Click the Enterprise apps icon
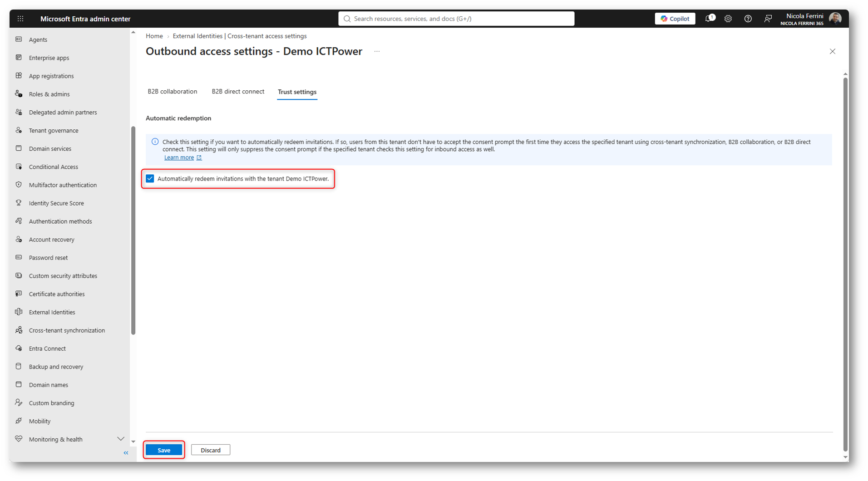Screen dimensions: 868x481 tap(19, 58)
